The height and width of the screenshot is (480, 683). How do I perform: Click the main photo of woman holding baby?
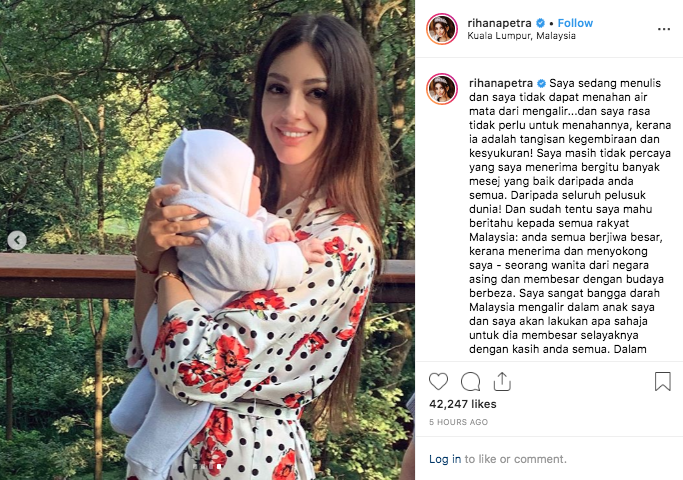pyautogui.click(x=207, y=240)
